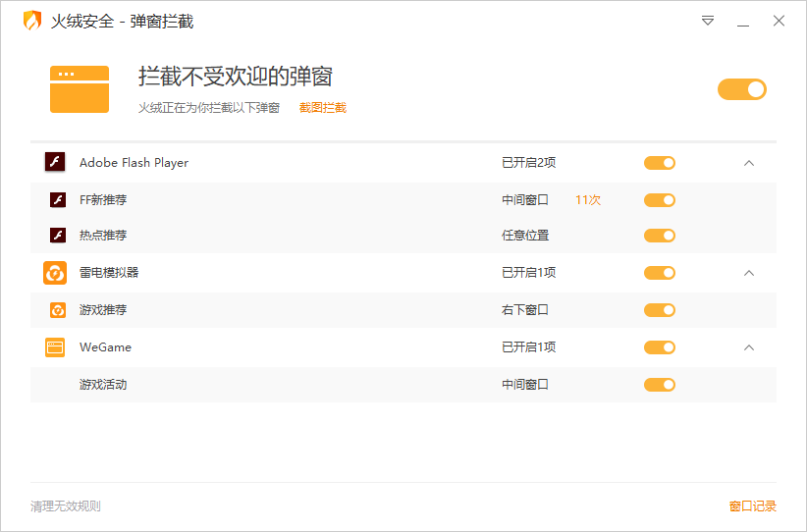Viewport: 807px width, 532px height.
Task: Disable 热点推荐 popup blocking
Action: [660, 236]
